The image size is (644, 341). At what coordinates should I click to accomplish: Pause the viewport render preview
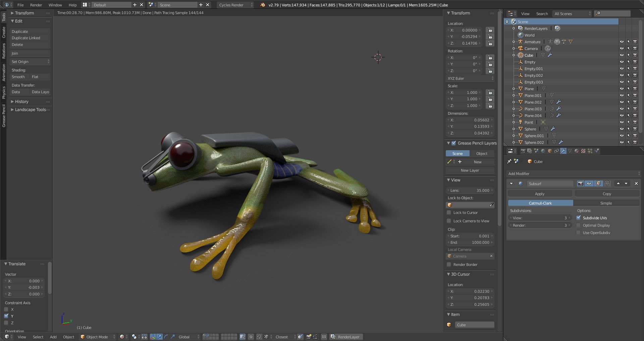pyautogui.click(x=324, y=337)
